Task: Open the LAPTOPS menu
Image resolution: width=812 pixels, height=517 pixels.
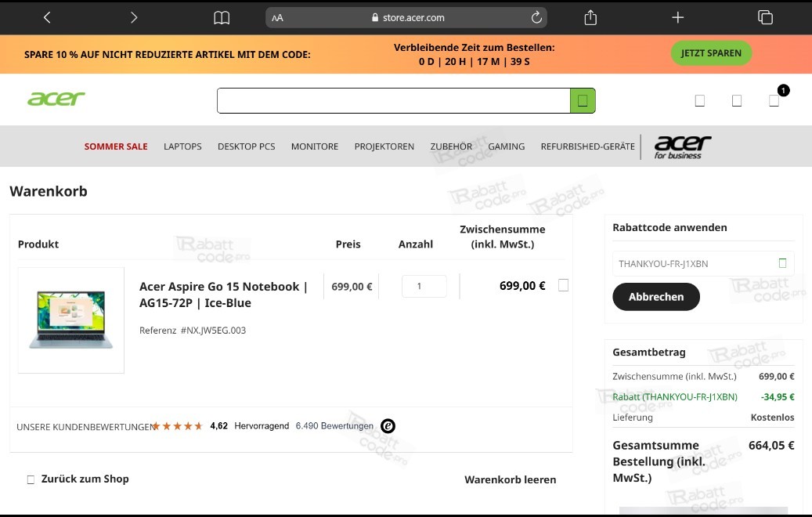Action: (182, 146)
